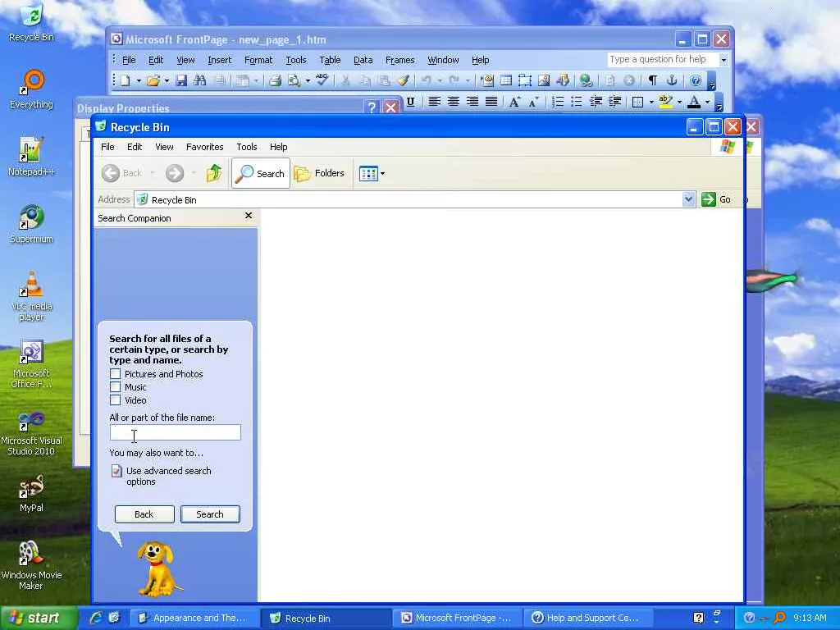Toggle Center alignment in FrontPage toolbar
The image size is (840, 630).
pyautogui.click(x=453, y=102)
